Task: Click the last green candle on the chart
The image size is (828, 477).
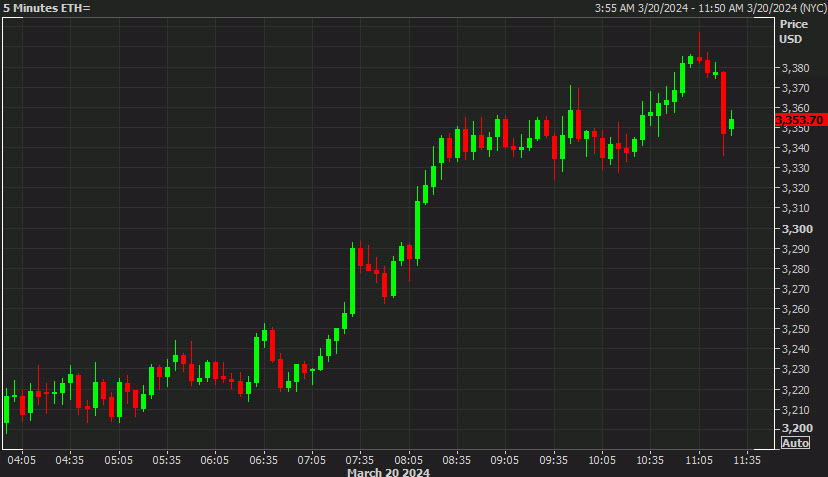Action: pyautogui.click(x=732, y=124)
